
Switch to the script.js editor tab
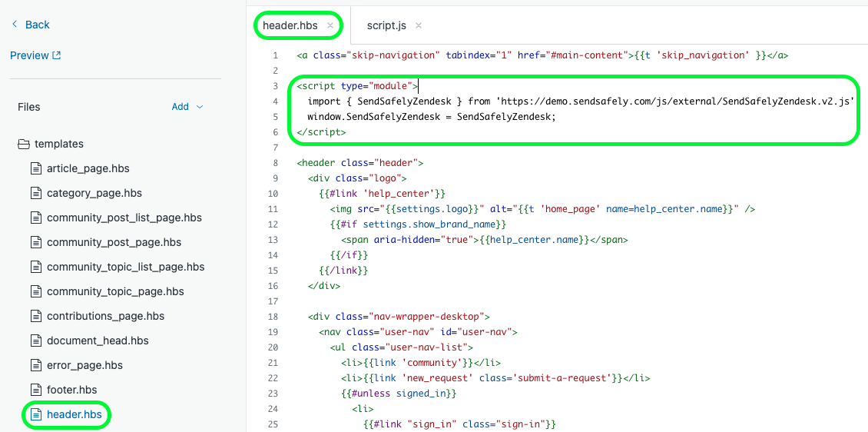[x=386, y=25]
